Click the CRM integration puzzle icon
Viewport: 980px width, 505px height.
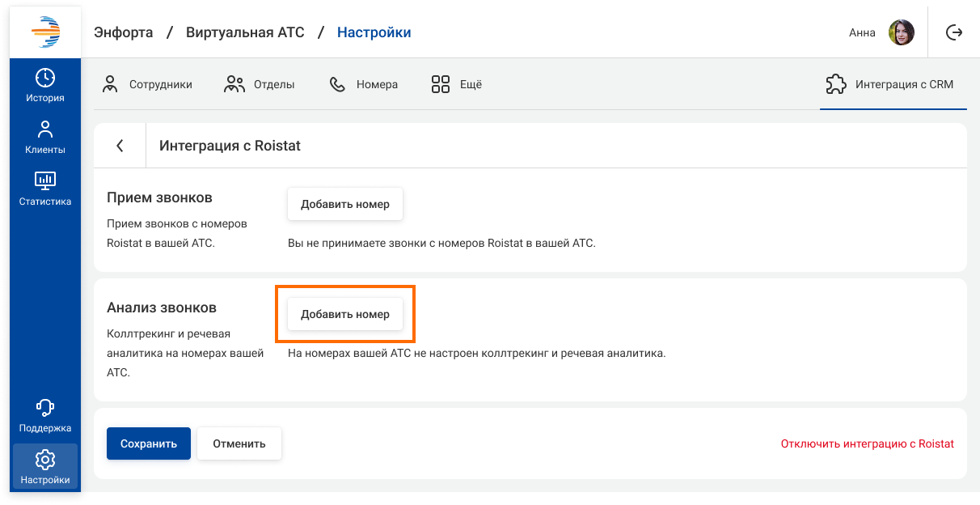pyautogui.click(x=835, y=84)
